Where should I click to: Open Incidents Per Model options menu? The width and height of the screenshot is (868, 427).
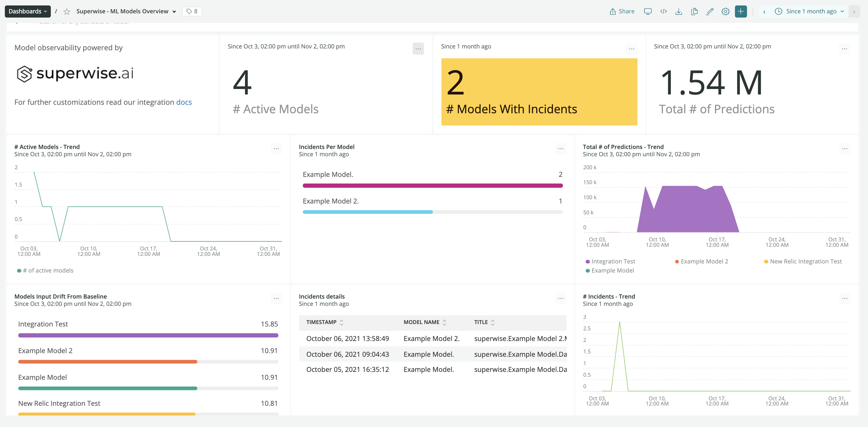click(560, 149)
